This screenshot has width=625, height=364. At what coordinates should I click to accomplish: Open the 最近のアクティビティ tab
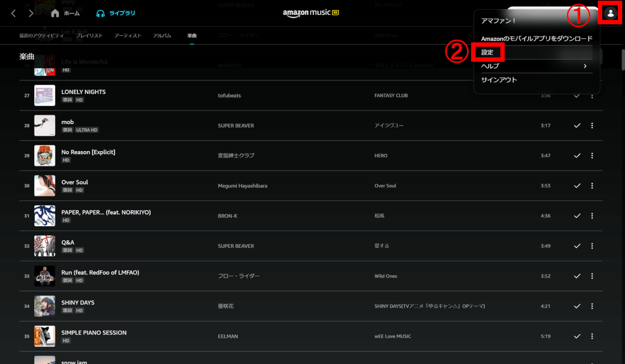41,35
